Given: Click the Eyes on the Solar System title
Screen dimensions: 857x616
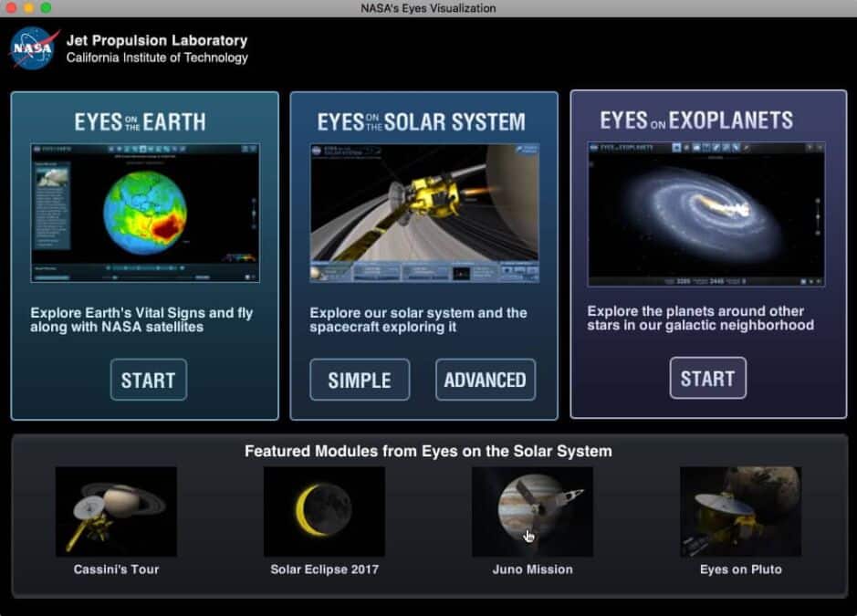Looking at the screenshot, I should pyautogui.click(x=421, y=122).
